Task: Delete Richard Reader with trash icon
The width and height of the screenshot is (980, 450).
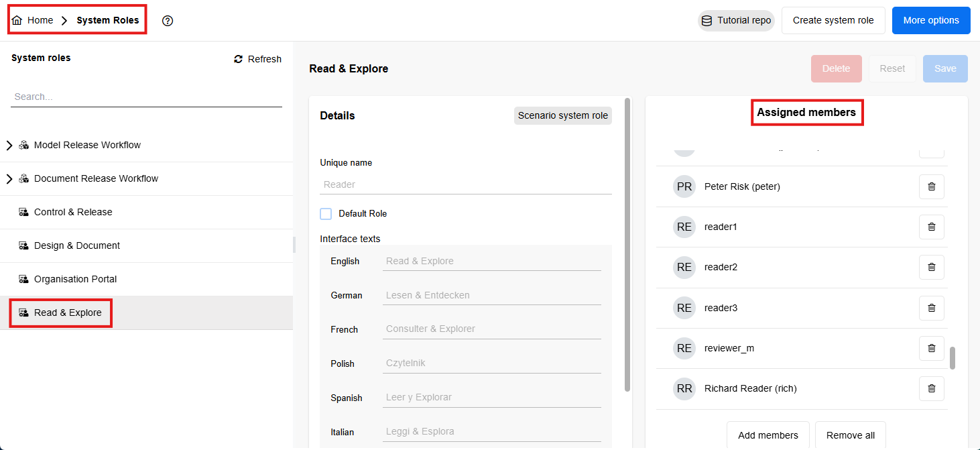Action: (931, 388)
